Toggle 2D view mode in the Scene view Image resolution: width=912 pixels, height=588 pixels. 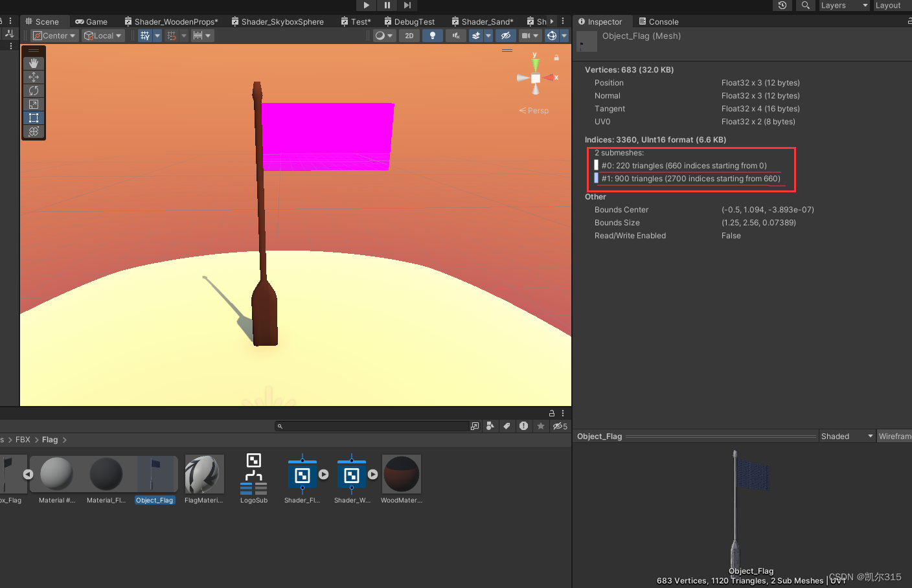click(409, 36)
